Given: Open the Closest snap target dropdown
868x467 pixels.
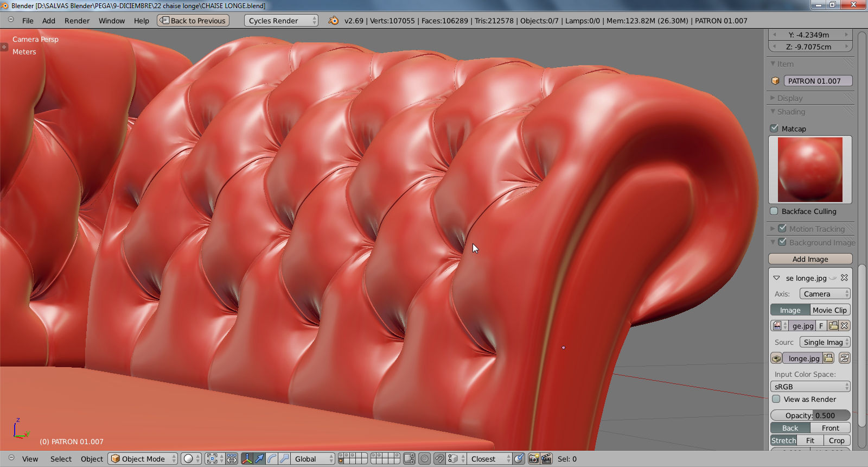Looking at the screenshot, I should point(490,459).
